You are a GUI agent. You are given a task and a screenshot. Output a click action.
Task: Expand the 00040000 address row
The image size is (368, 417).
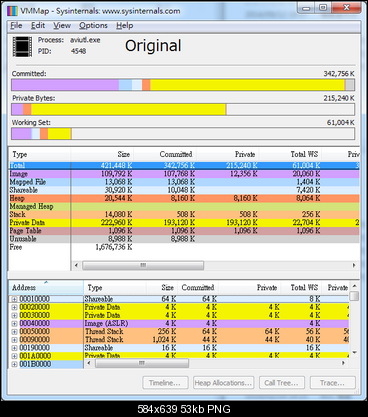pos(14,323)
